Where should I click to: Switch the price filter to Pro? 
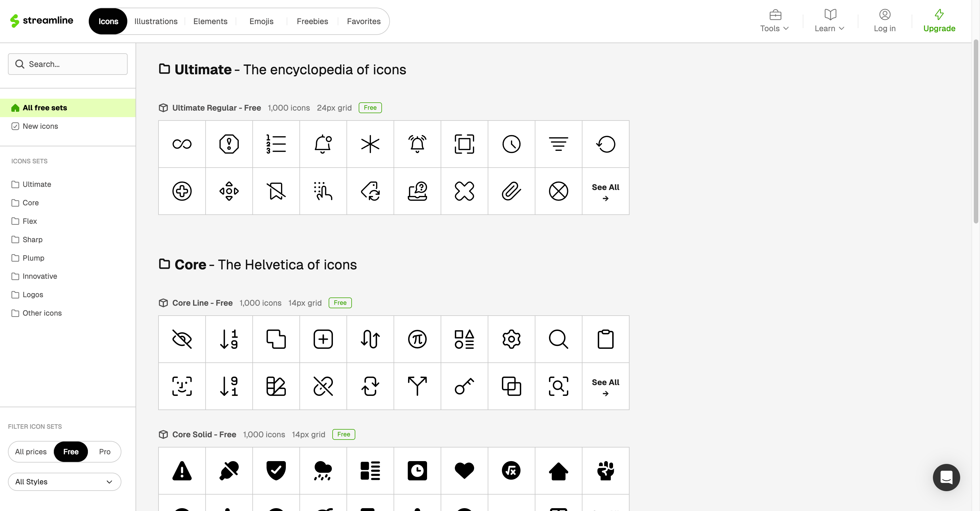pos(105,452)
